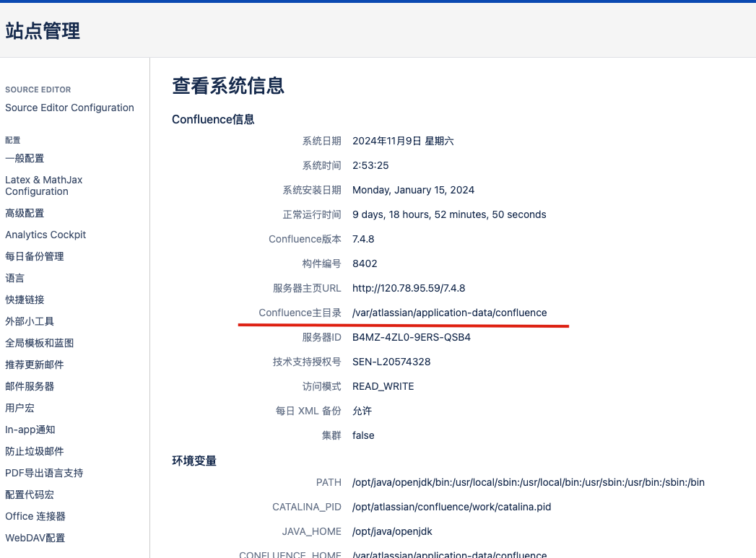Click the JAVA_HOME label
This screenshot has height=558, width=756.
(x=311, y=532)
